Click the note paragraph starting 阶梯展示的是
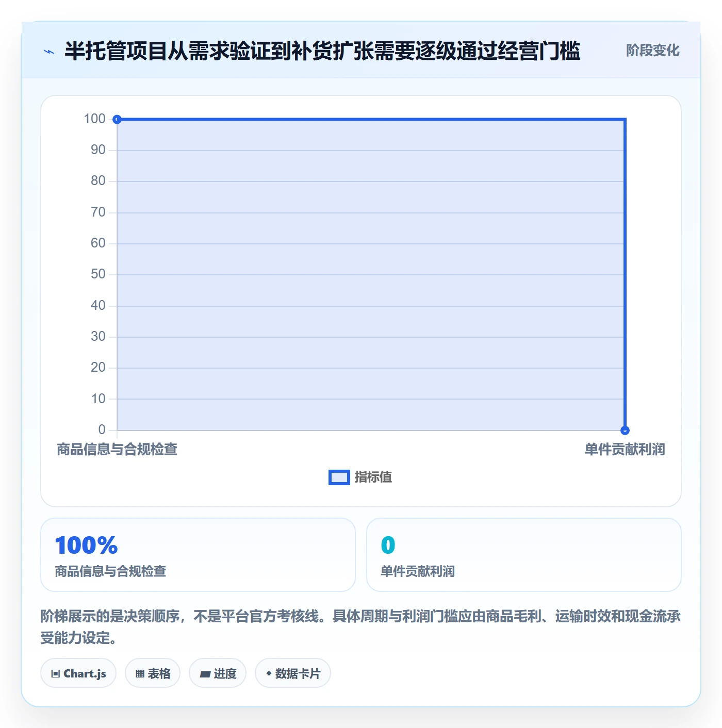This screenshot has width=722, height=728. [360, 627]
